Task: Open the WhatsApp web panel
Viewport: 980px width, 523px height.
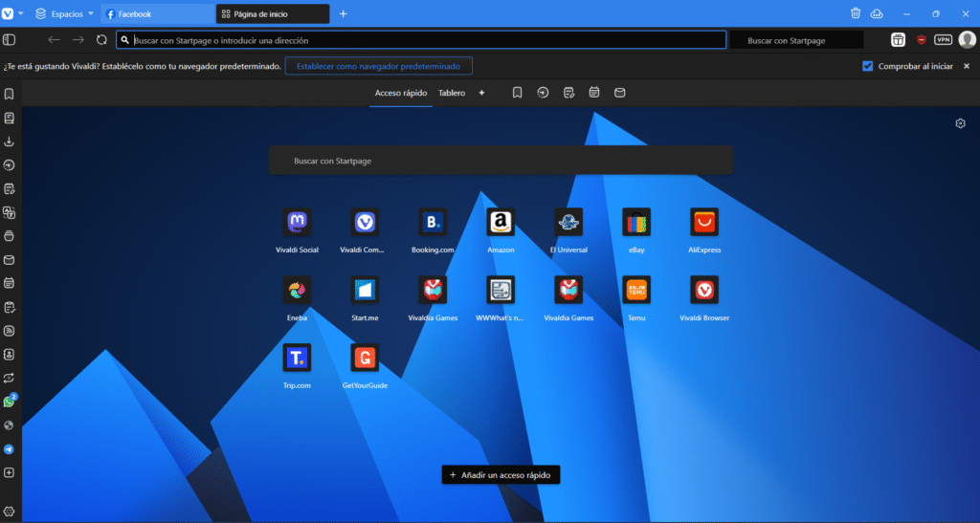Action: click(x=9, y=402)
